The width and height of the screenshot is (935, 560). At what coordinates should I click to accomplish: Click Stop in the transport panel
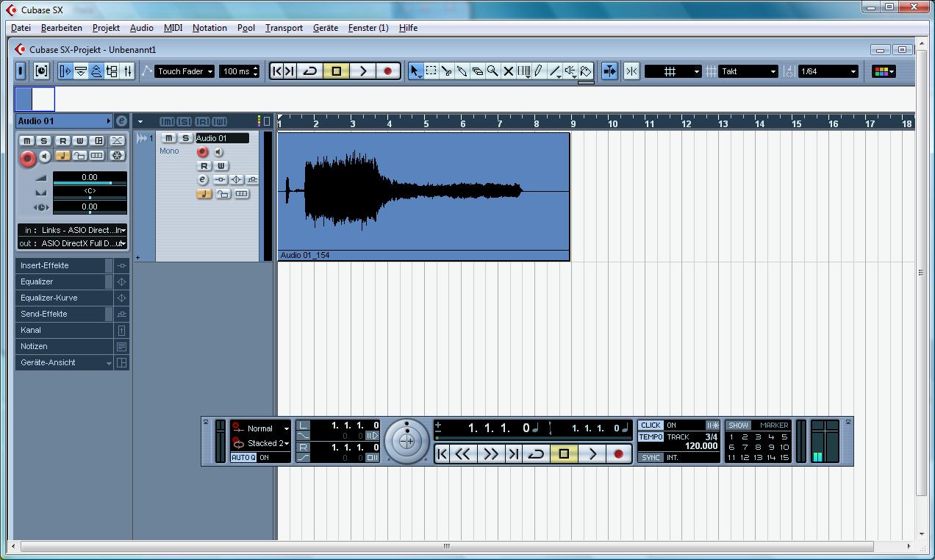tap(564, 454)
